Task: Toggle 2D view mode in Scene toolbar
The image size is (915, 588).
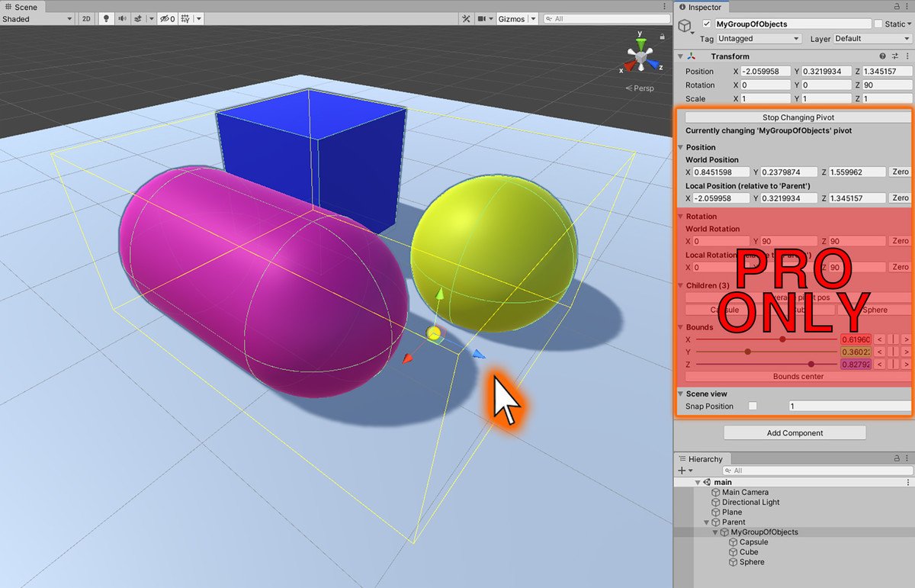Action: (86, 19)
